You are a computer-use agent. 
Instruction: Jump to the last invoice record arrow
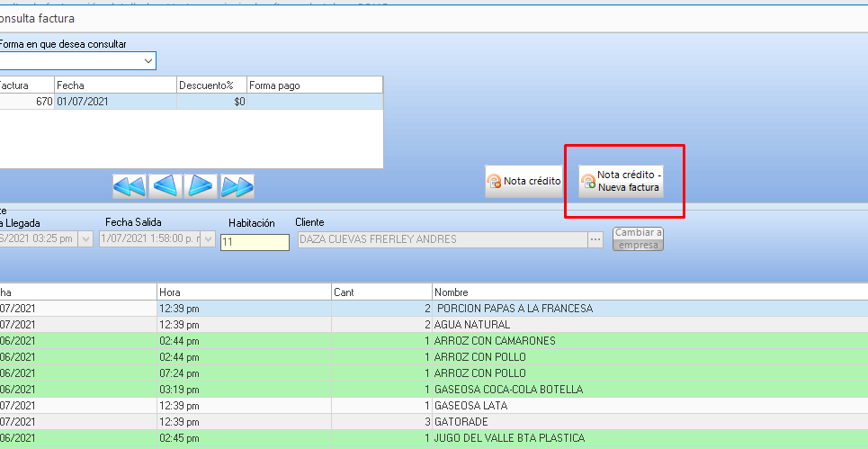coord(237,186)
